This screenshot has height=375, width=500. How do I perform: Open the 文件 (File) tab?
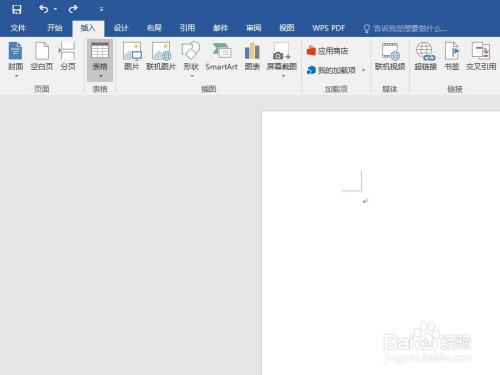18,28
